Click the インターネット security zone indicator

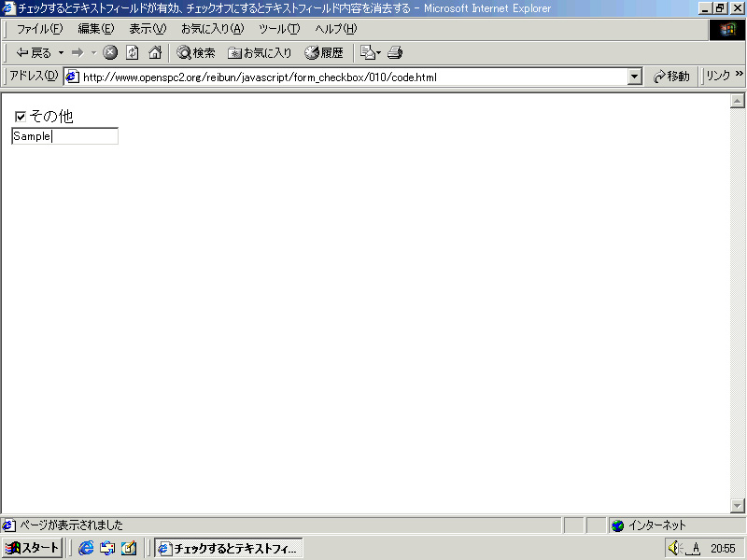point(649,525)
